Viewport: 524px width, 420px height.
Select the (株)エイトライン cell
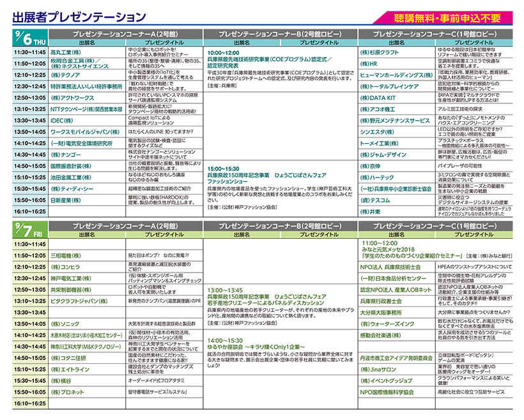click(70, 369)
